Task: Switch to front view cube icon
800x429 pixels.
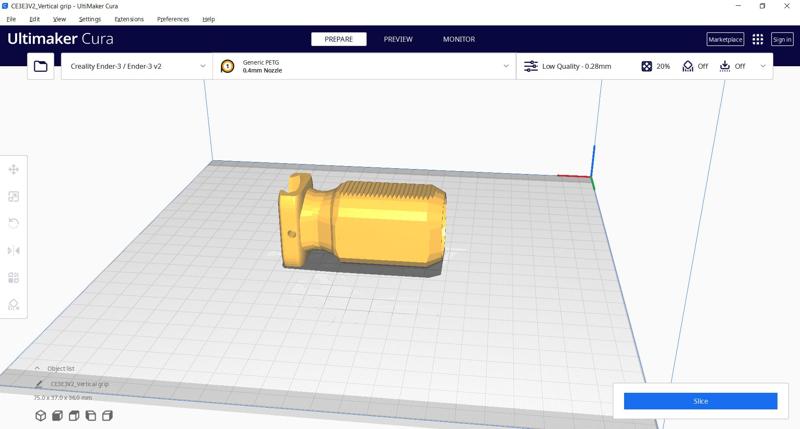Action: (x=57, y=416)
